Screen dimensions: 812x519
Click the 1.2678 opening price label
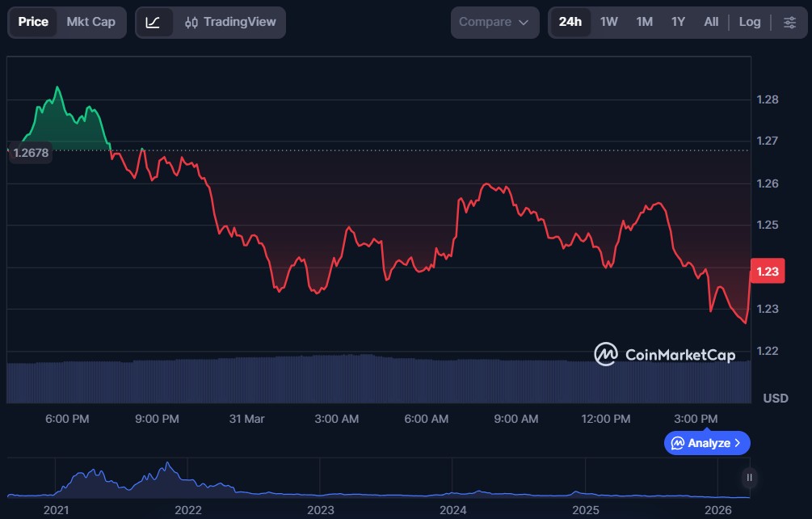coord(31,152)
